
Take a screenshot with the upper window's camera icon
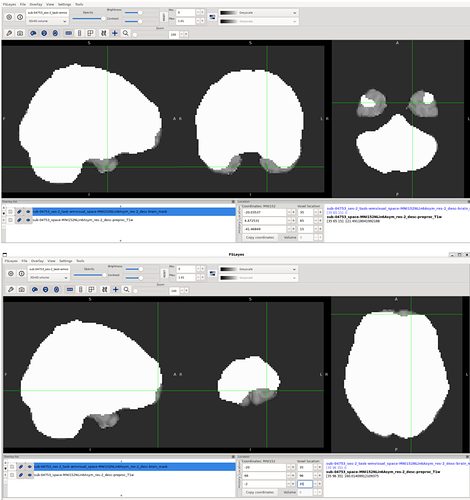click(20, 33)
